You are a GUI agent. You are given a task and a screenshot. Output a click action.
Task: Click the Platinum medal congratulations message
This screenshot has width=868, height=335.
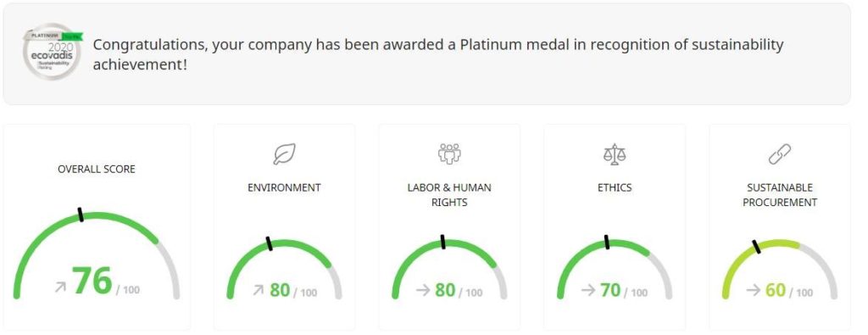(x=438, y=54)
